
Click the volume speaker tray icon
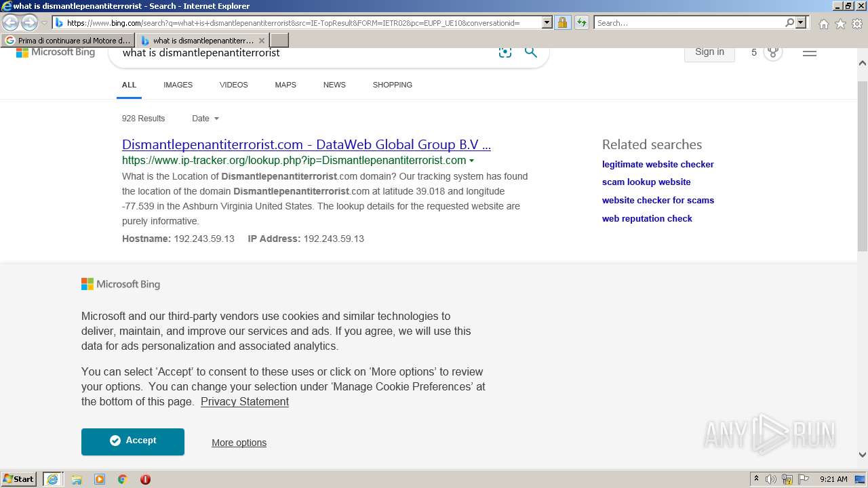coord(771,479)
